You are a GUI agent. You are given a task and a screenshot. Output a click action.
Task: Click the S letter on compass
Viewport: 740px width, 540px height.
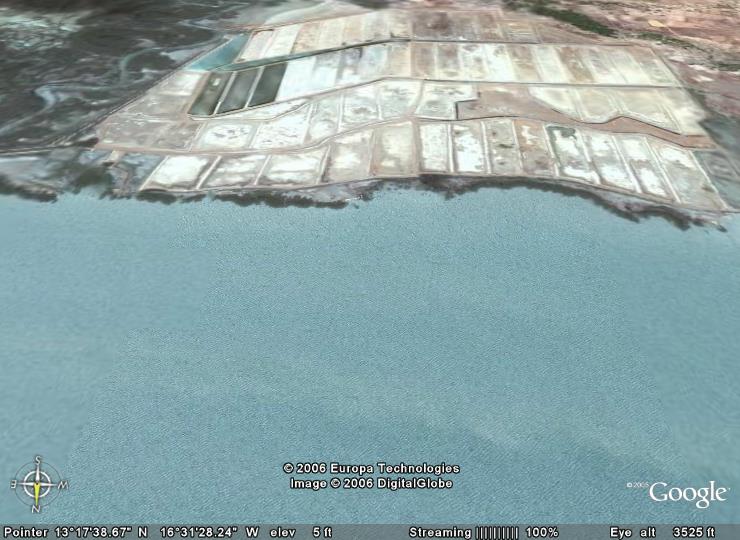pos(38,461)
